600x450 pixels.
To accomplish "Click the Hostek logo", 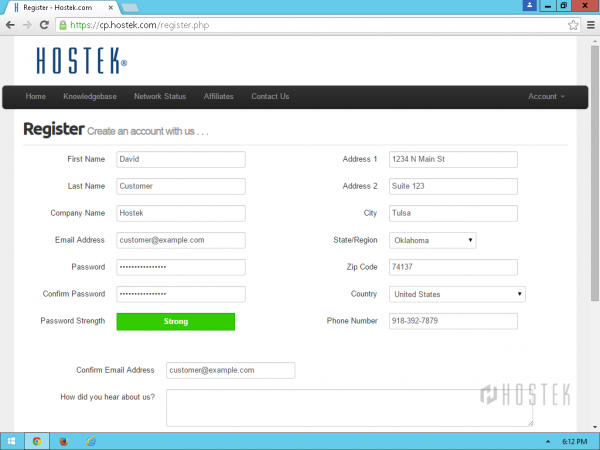I will click(81, 62).
